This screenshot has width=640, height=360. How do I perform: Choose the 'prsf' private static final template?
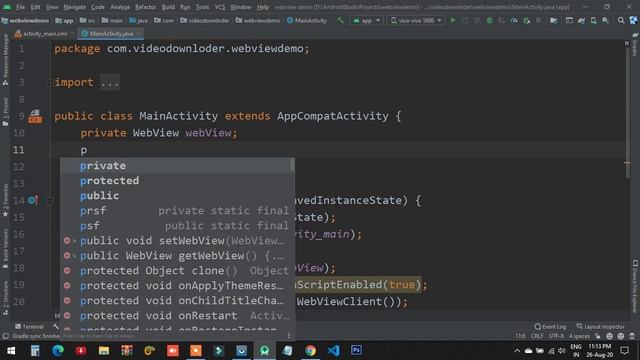(x=176, y=211)
